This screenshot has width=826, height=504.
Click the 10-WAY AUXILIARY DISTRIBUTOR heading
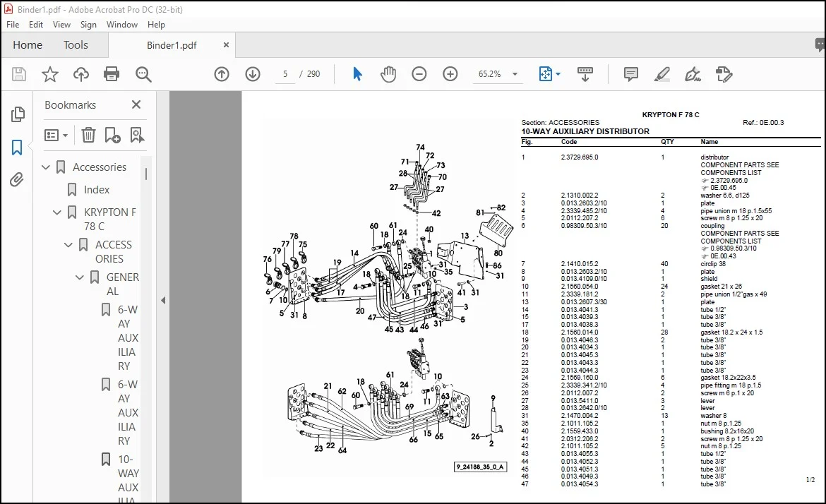585,132
